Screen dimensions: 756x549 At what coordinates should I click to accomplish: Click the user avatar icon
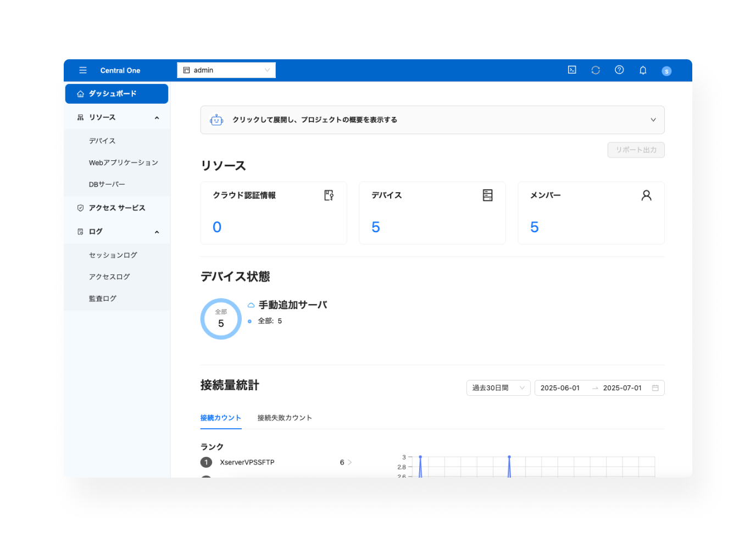pos(666,71)
